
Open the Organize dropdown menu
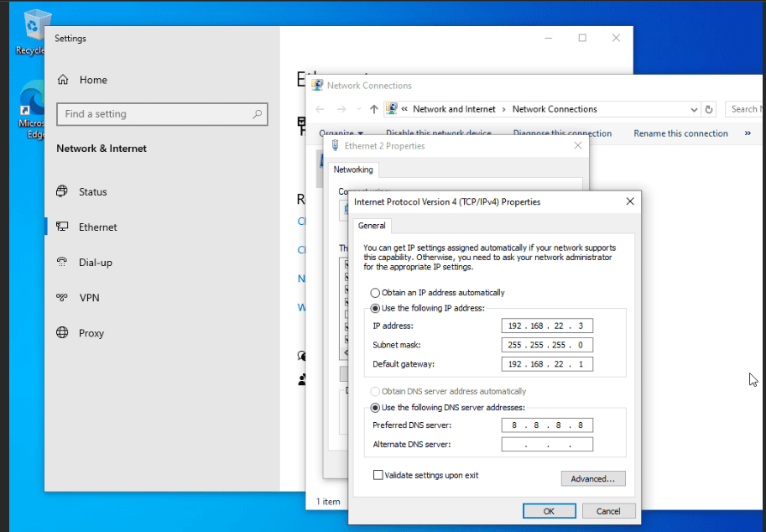pos(341,133)
